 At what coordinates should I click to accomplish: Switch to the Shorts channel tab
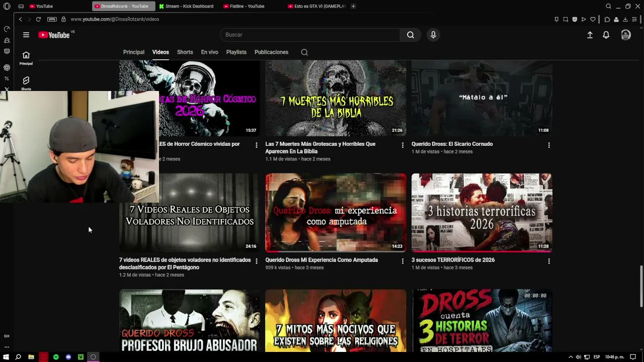pyautogui.click(x=185, y=52)
